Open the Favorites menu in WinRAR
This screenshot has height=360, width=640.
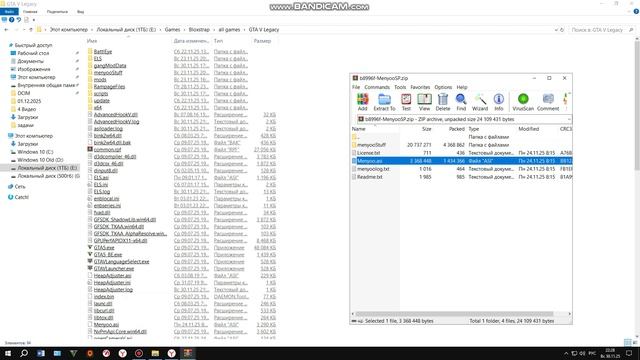point(420,87)
